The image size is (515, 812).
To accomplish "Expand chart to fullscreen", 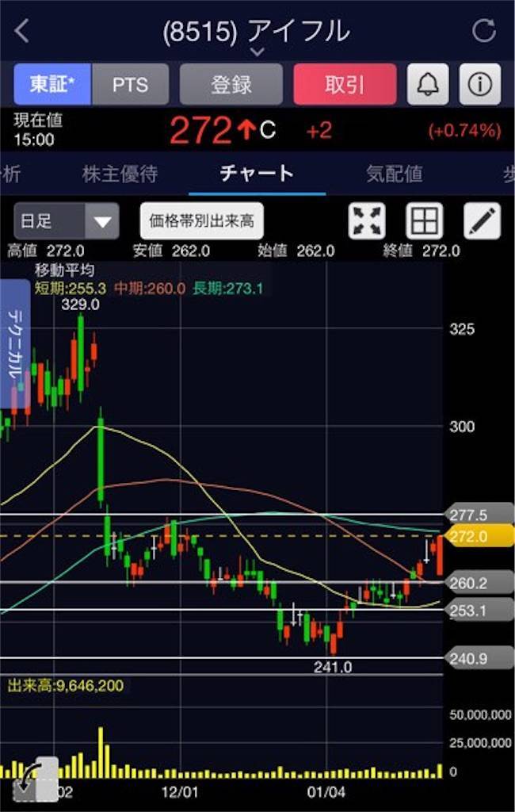I will coord(367,221).
